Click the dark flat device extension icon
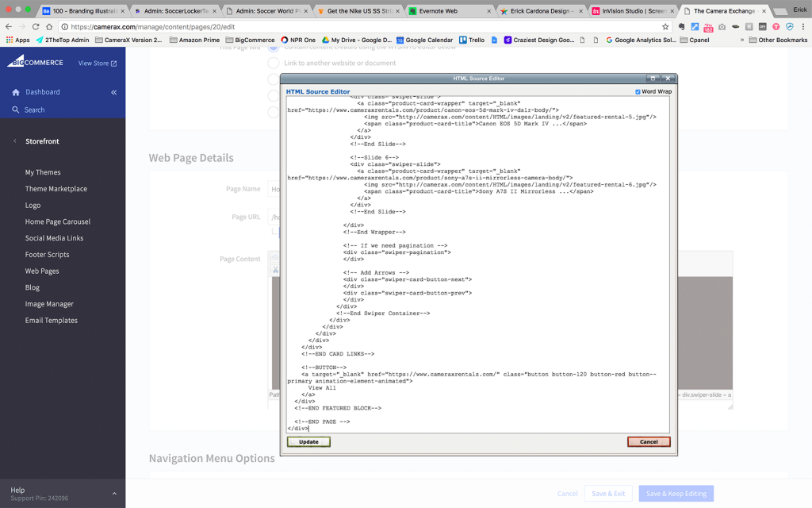The width and height of the screenshot is (812, 508). point(735,26)
